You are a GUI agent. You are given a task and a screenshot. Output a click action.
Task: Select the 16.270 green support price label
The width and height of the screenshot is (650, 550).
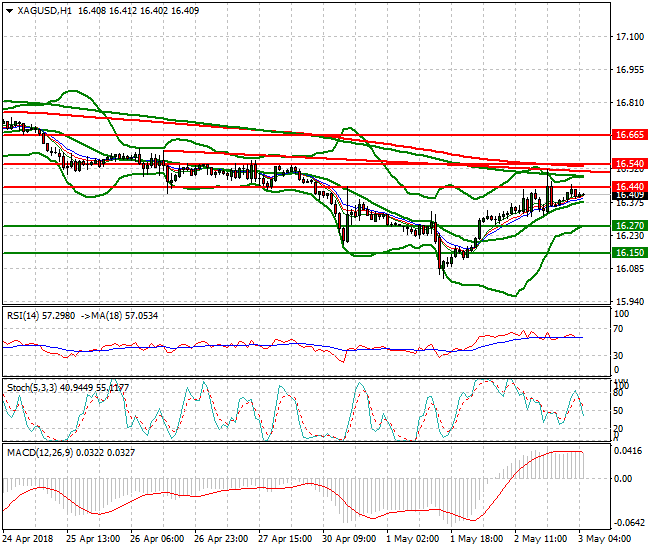(630, 226)
